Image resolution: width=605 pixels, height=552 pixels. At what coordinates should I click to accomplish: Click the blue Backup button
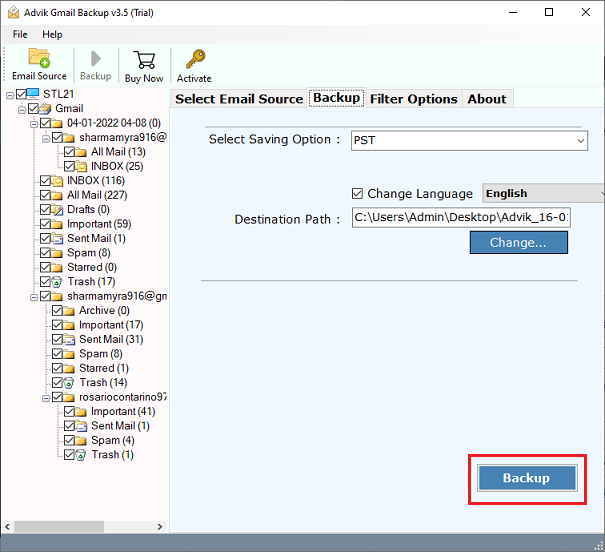(527, 478)
